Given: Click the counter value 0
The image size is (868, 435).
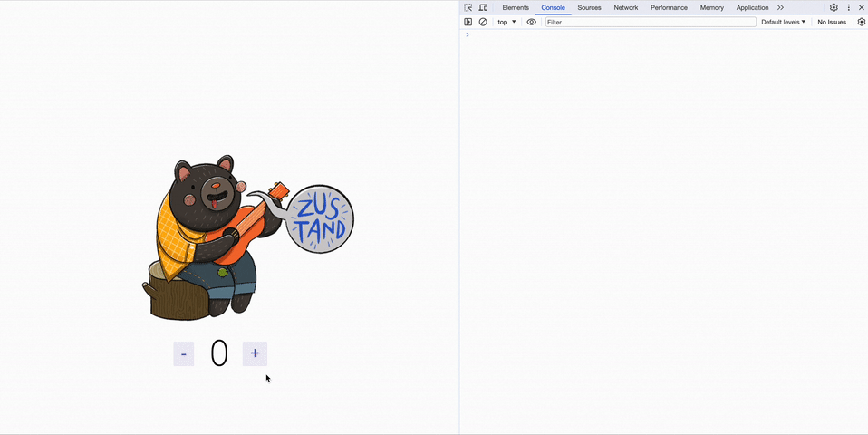Looking at the screenshot, I should pyautogui.click(x=218, y=353).
